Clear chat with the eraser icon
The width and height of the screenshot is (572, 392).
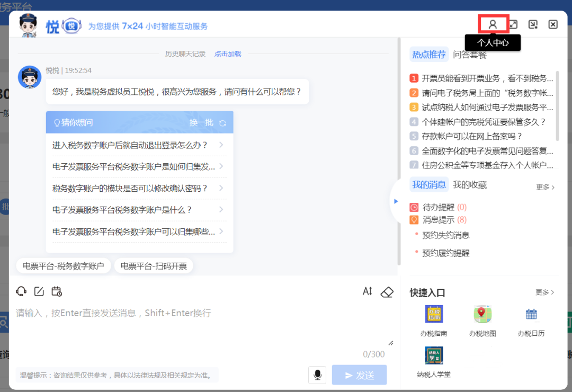tap(387, 292)
